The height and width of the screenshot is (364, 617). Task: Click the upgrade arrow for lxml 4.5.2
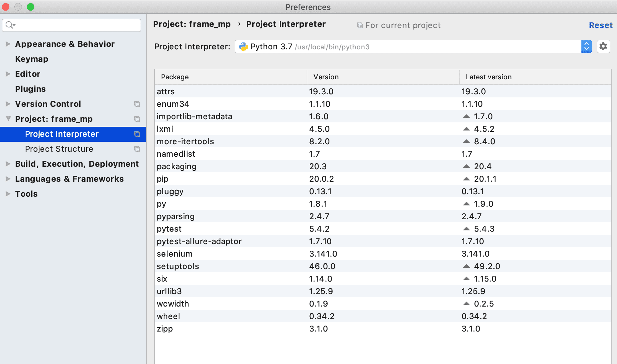tap(466, 129)
